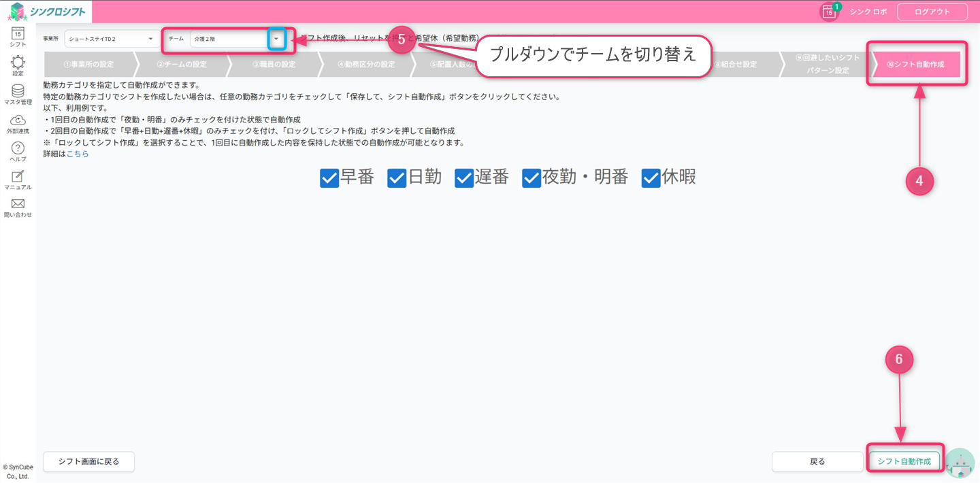The image size is (980, 483).
Task: Uncheck the 早番 checkbox
Action: [x=329, y=178]
